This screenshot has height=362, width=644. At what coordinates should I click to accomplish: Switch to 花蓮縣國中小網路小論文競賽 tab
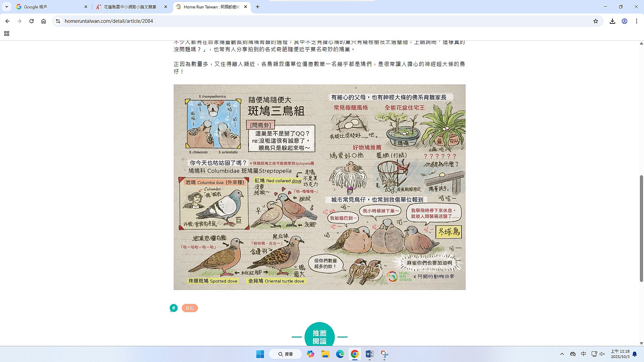130,7
